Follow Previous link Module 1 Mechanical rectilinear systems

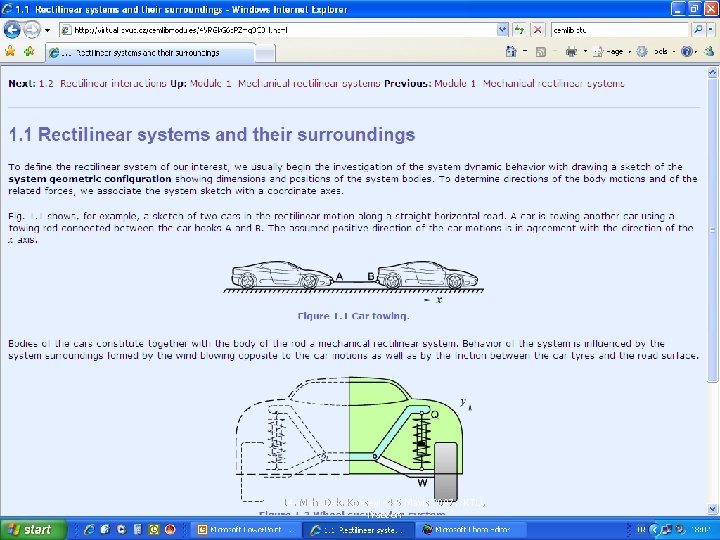coord(529,83)
